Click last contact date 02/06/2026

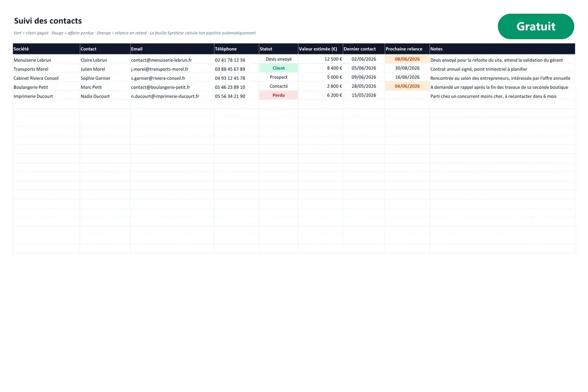[x=364, y=59]
